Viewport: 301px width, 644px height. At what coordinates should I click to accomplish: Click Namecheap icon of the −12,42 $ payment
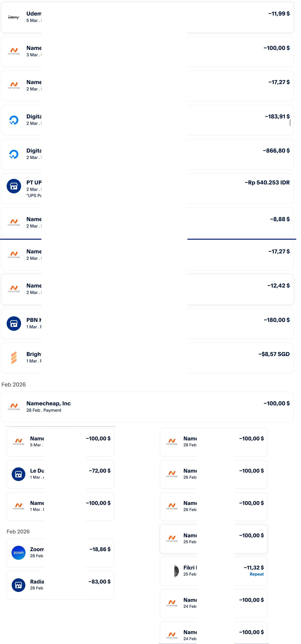[x=14, y=289]
